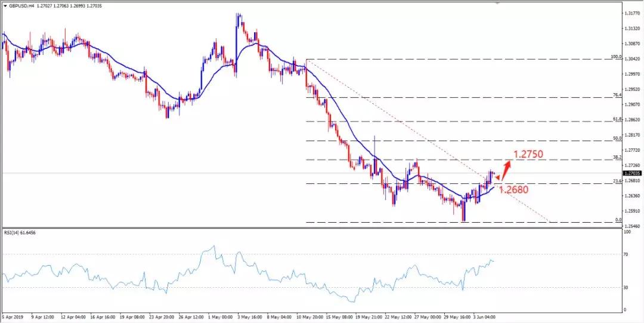The height and width of the screenshot is (323, 644).
Task: Select the red 1.2680 support price label
Action: 513,190
